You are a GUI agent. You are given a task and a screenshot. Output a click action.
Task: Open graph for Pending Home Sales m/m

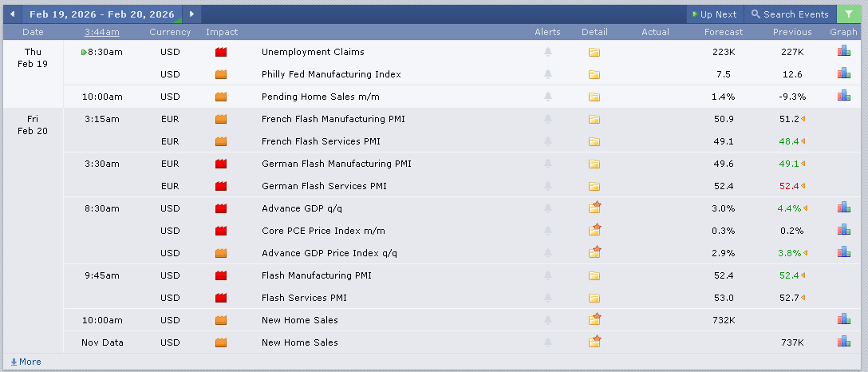point(843,97)
